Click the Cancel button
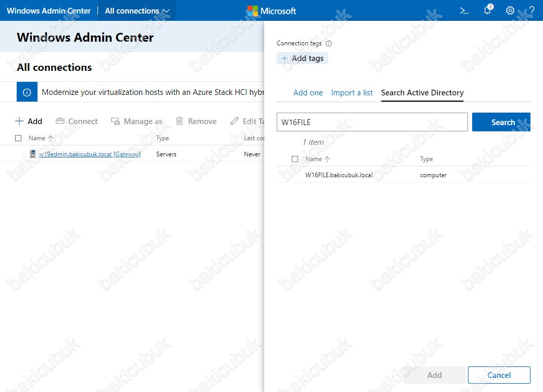The width and height of the screenshot is (543, 392). click(499, 375)
